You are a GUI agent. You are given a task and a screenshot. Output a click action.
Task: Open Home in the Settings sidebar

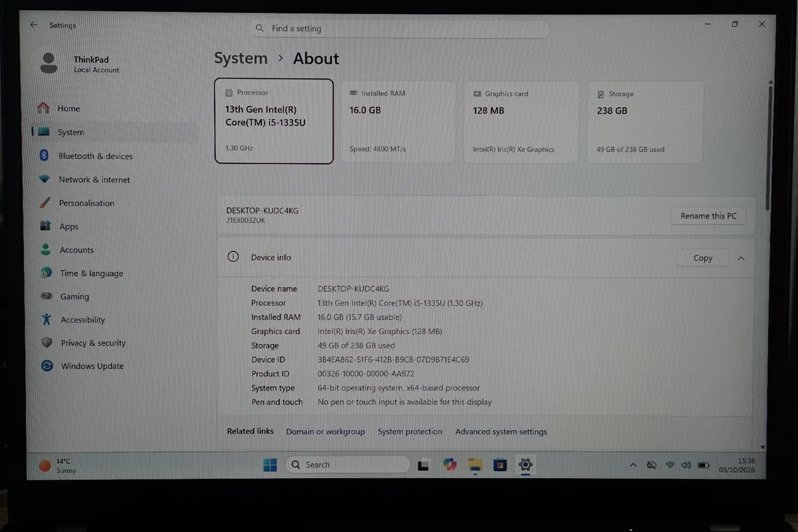68,108
